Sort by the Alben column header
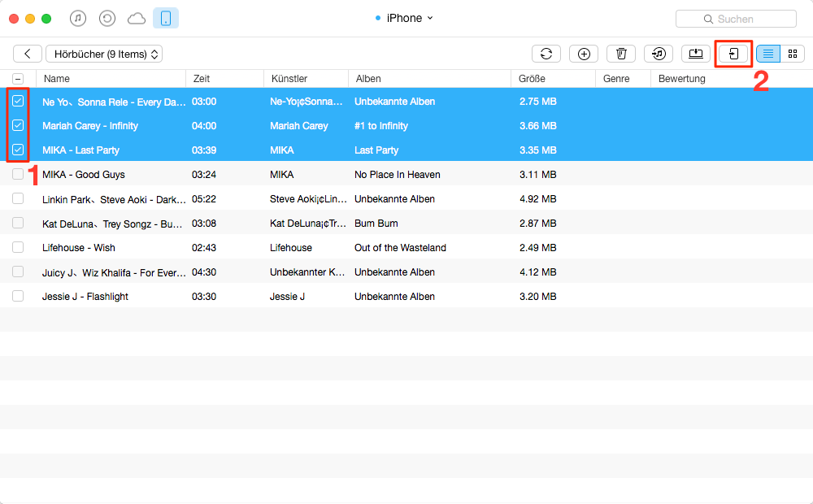This screenshot has height=504, width=813. pos(429,79)
